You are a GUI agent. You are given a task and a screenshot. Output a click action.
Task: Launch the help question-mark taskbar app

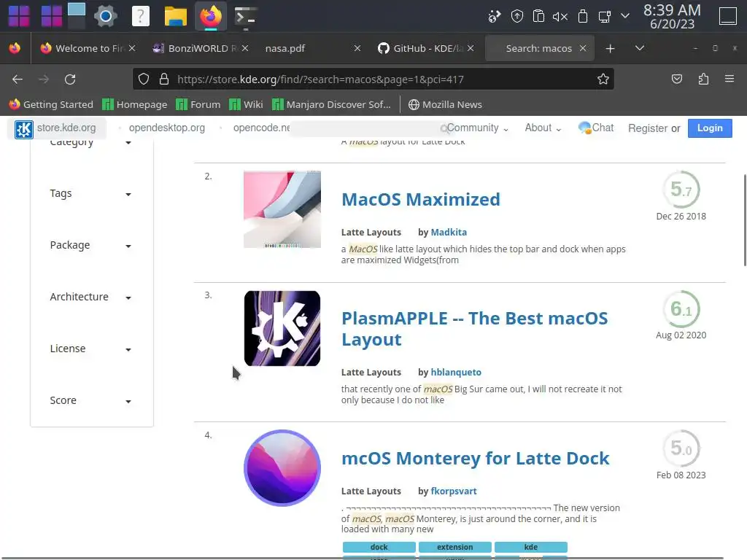(140, 16)
